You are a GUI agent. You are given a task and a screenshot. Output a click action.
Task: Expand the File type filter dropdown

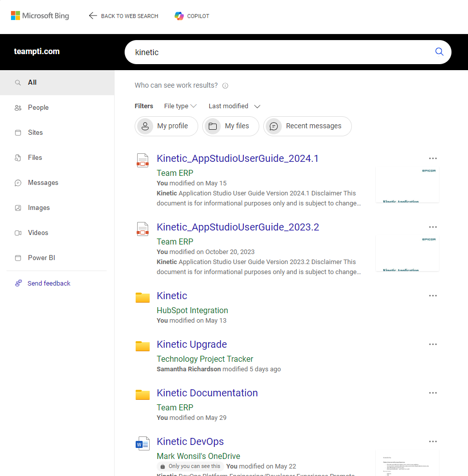[x=180, y=106]
